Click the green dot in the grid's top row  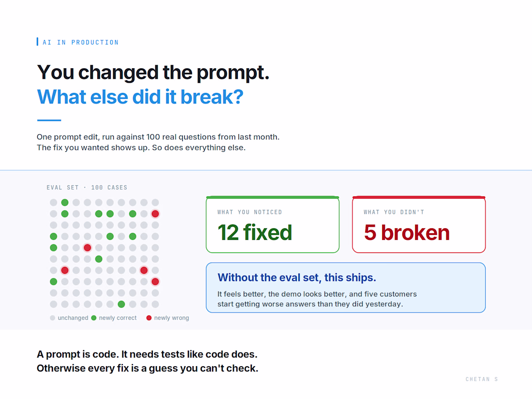click(65, 203)
